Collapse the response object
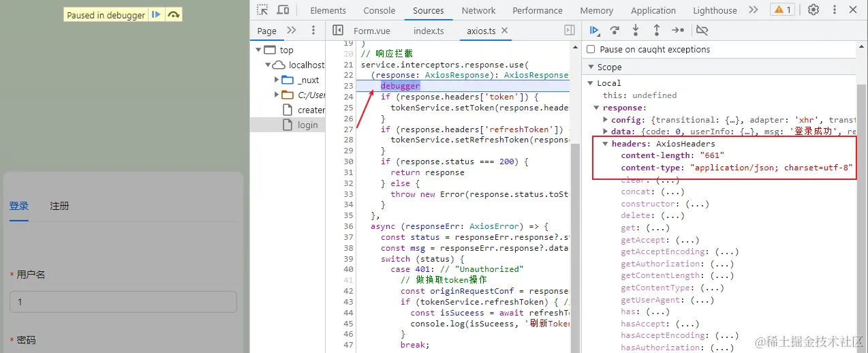Screen dimensions: 868x353 pyautogui.click(x=597, y=108)
